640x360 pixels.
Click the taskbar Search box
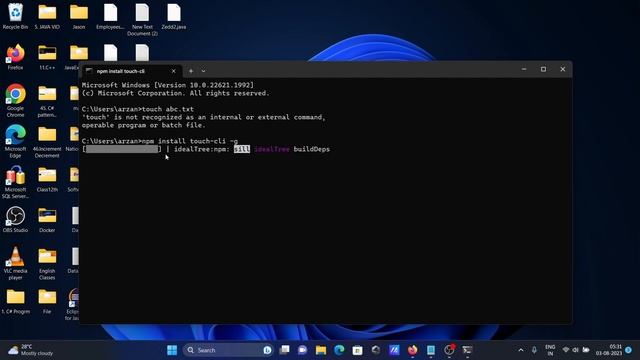(228, 350)
